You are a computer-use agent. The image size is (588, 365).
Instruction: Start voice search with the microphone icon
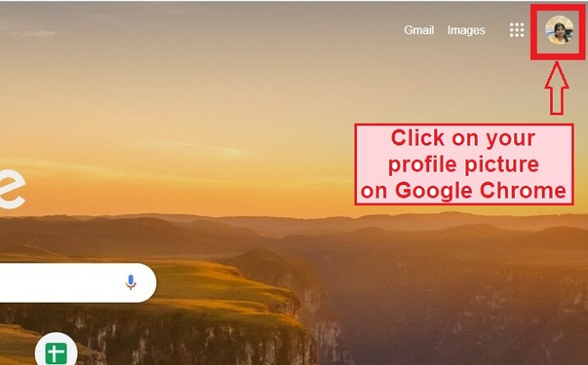(x=130, y=283)
